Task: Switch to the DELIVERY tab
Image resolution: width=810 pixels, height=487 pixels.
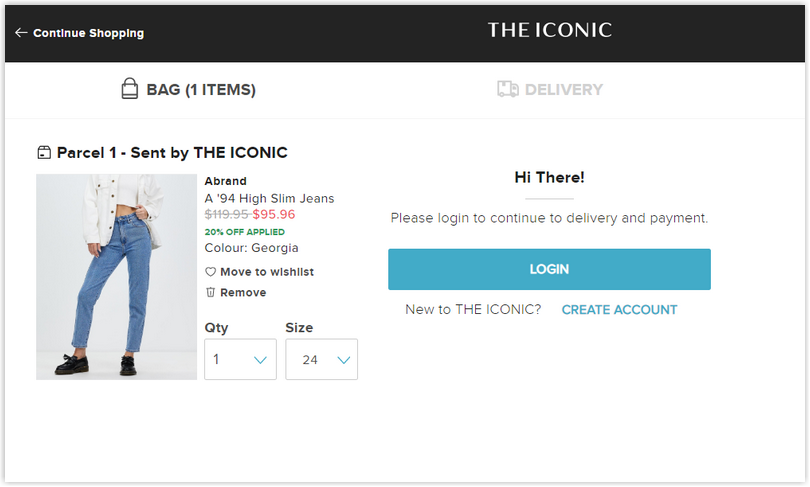Action: [x=550, y=89]
